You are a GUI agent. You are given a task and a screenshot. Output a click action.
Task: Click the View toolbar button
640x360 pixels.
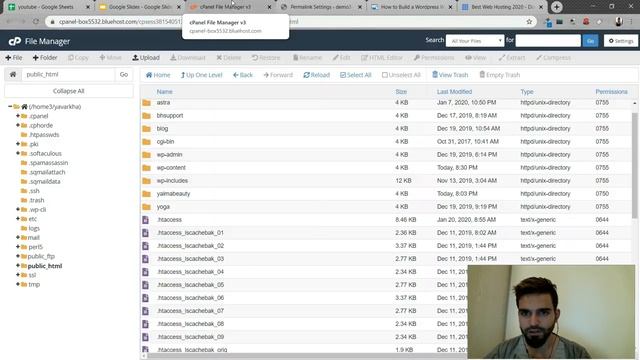pyautogui.click(x=476, y=58)
